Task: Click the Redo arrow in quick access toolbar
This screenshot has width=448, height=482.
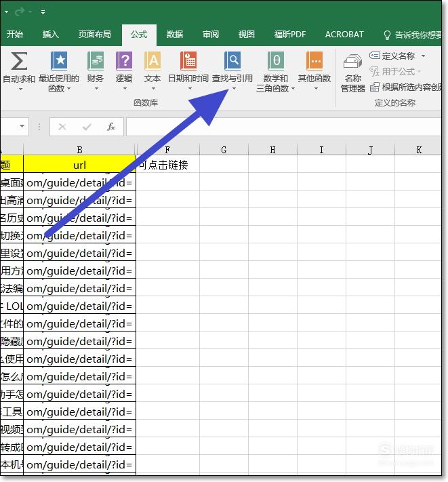Action: pyautogui.click(x=20, y=12)
